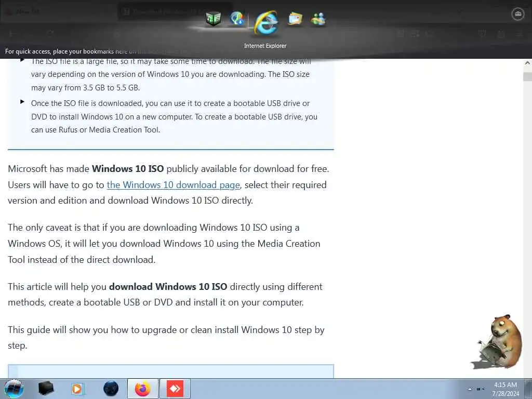
Task: Launch Internet Explorer from the top dock
Action: pos(266,22)
